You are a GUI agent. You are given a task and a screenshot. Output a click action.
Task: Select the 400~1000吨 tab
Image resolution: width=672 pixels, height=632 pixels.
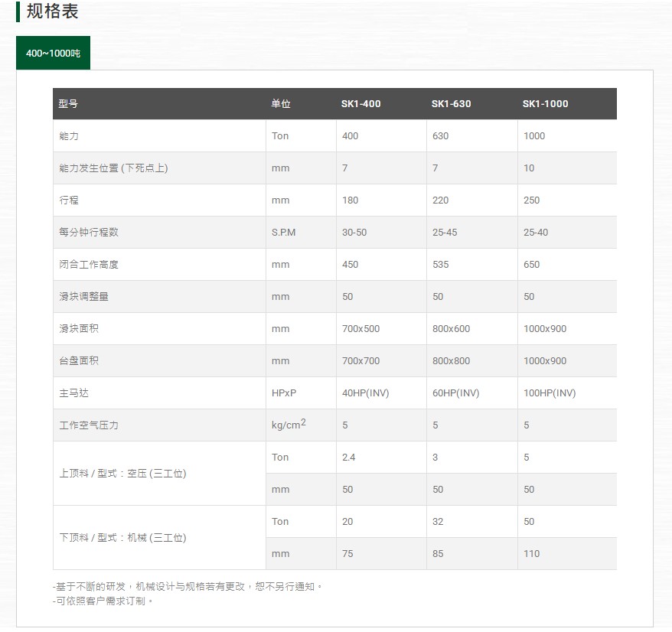click(x=53, y=54)
